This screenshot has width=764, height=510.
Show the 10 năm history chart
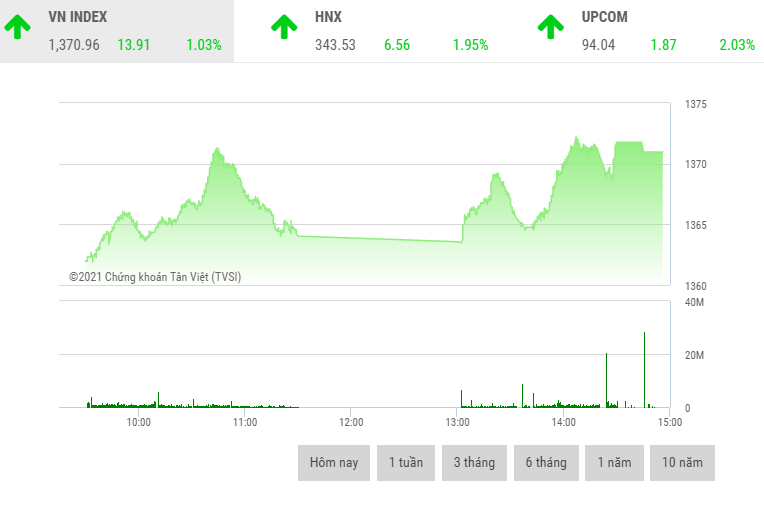pyautogui.click(x=682, y=463)
